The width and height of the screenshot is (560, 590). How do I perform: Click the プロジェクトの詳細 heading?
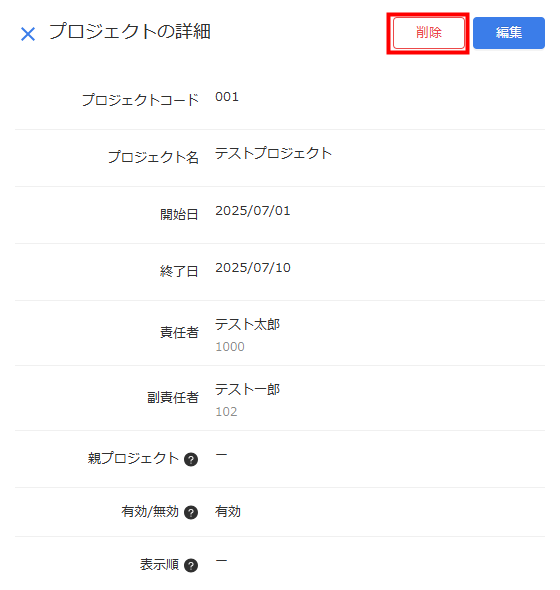pos(130,31)
